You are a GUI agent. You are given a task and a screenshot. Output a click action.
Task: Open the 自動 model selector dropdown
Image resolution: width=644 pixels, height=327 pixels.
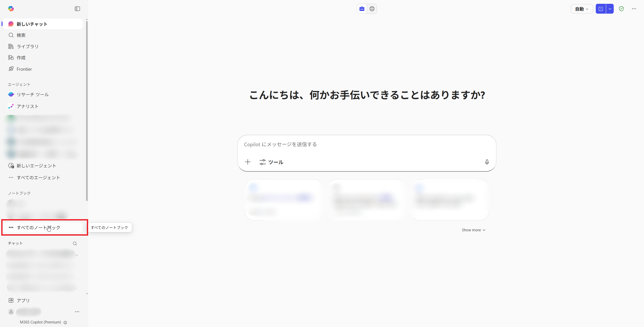point(581,9)
